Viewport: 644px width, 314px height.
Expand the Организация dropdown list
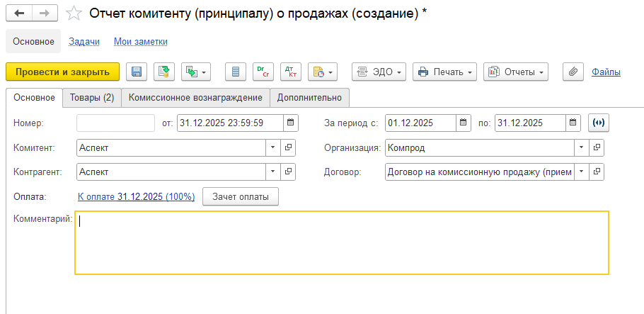pyautogui.click(x=581, y=147)
